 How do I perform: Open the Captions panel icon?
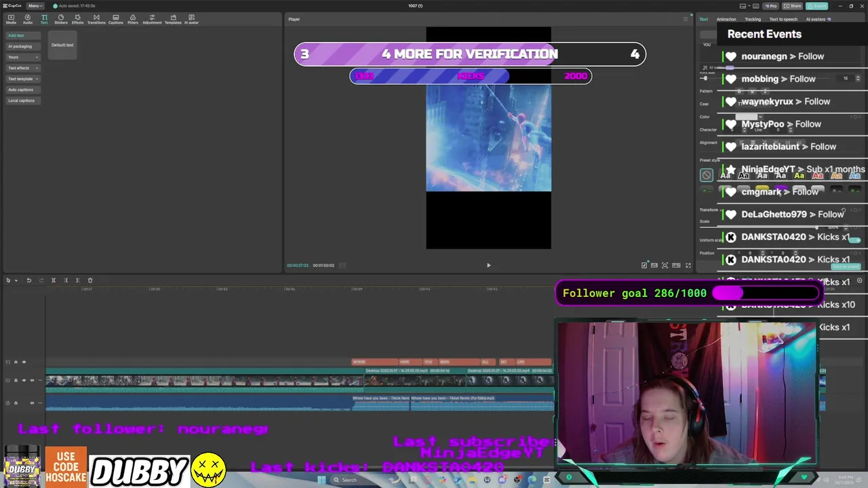116,19
